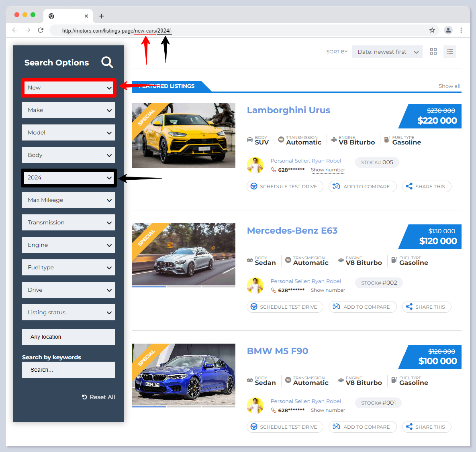Switch to list view layout
This screenshot has width=476, height=452.
pos(449,52)
